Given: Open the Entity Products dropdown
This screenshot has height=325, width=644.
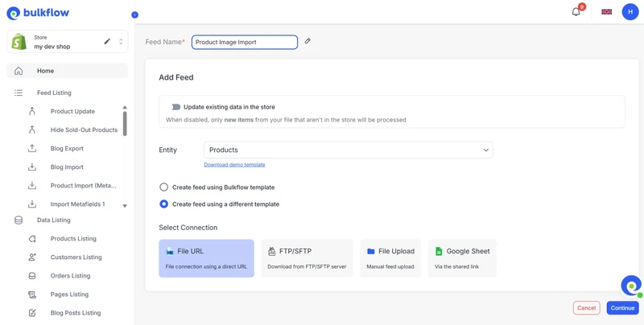Looking at the screenshot, I should click(349, 150).
